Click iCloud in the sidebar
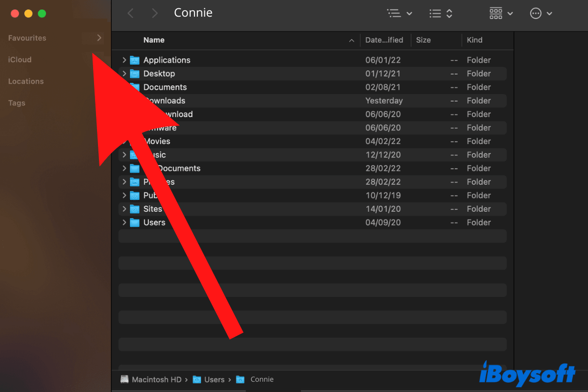588x392 pixels. (x=20, y=59)
